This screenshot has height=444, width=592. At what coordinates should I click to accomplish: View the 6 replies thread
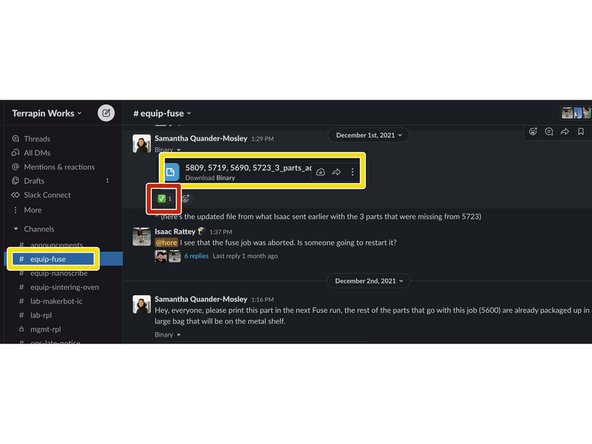(196, 256)
